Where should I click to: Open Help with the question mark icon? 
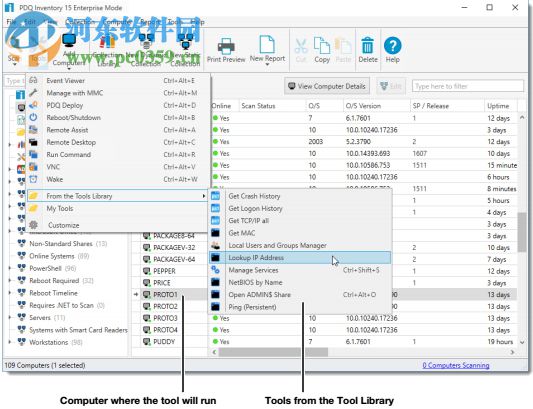click(x=392, y=45)
